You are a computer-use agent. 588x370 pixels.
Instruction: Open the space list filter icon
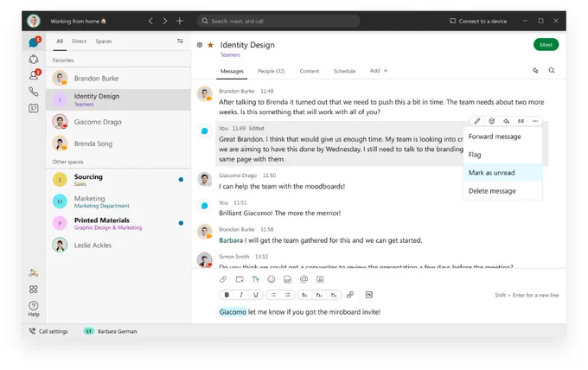pos(180,41)
